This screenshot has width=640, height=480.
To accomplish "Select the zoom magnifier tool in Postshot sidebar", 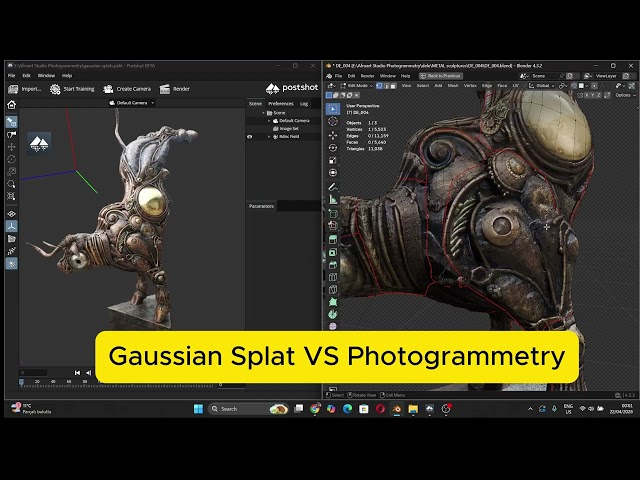I will (x=11, y=184).
